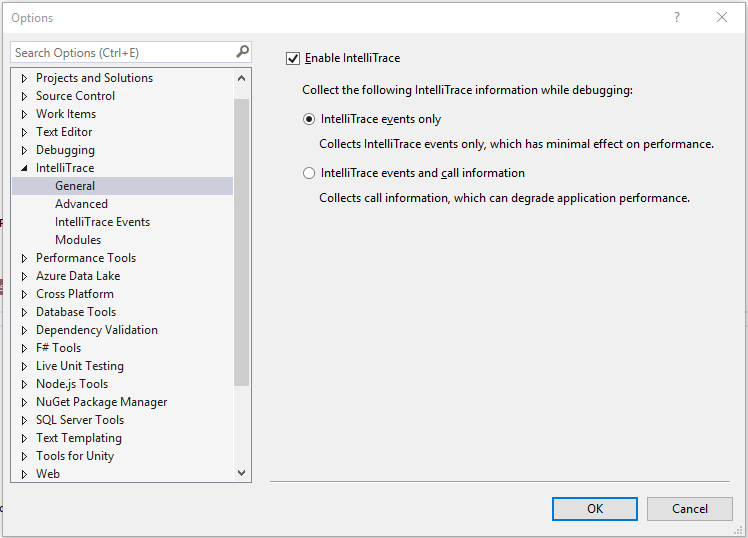
Task: Expand the Debugging node
Action: (24, 150)
